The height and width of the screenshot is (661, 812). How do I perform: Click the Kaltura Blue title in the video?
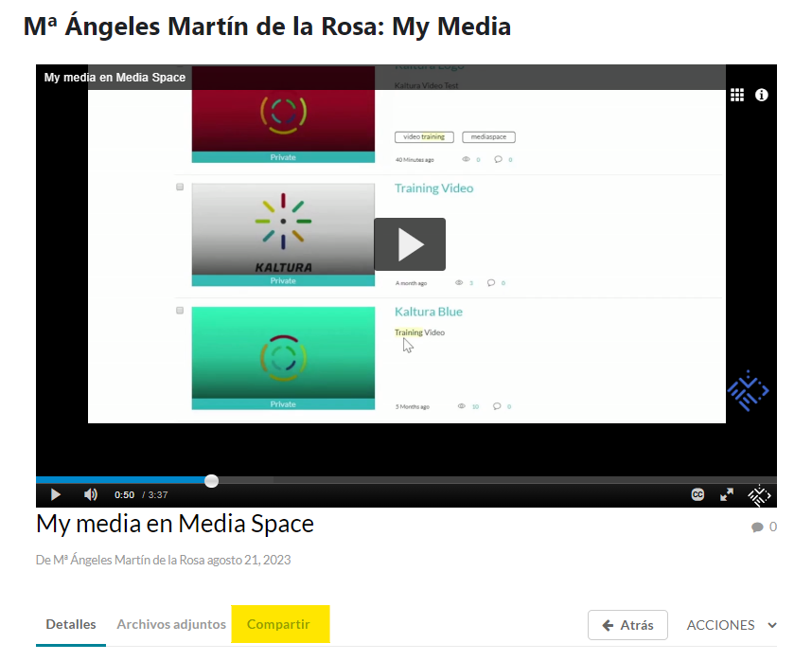429,312
